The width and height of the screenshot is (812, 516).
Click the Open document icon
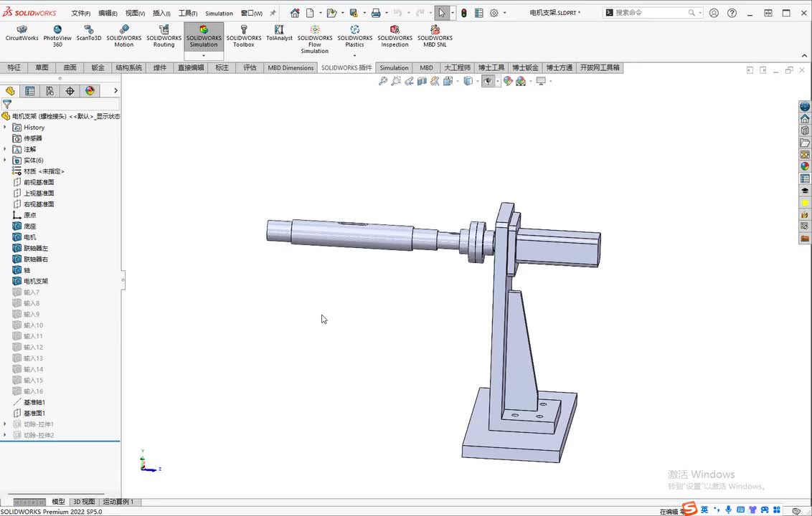[331, 13]
